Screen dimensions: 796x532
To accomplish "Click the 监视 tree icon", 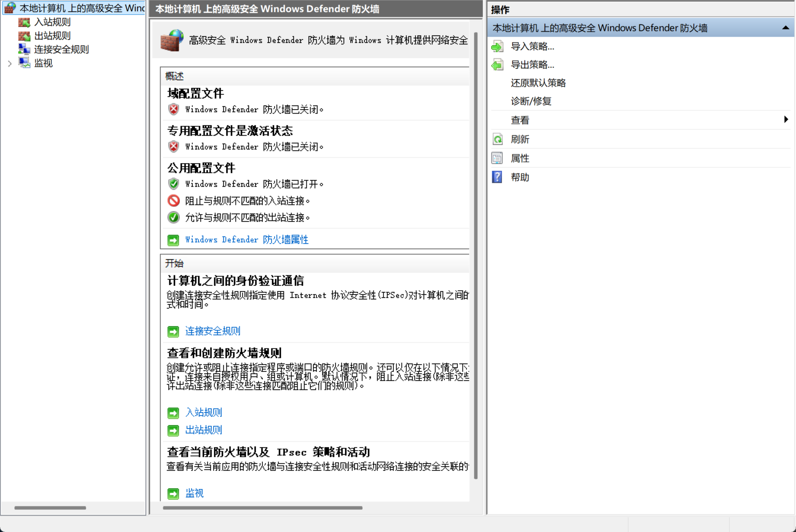I will (x=24, y=63).
